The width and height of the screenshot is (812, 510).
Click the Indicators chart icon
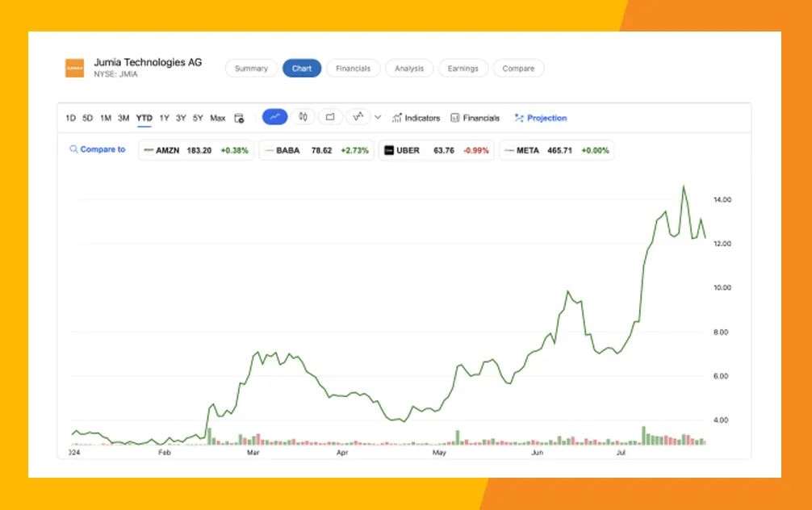(397, 118)
